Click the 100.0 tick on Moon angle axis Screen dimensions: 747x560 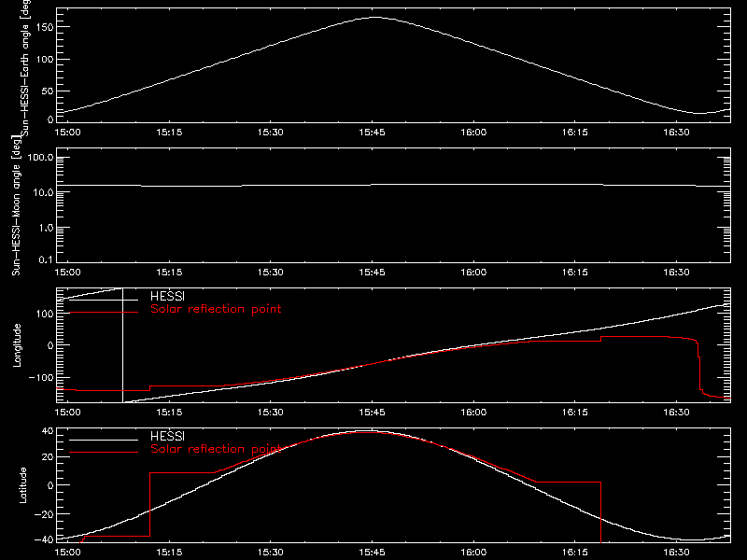coord(40,157)
